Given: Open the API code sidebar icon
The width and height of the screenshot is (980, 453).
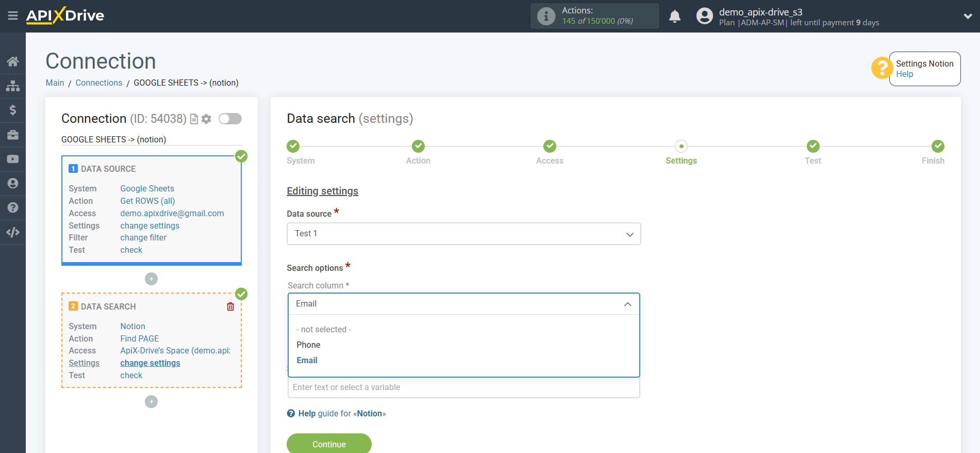Looking at the screenshot, I should pyautogui.click(x=13, y=232).
